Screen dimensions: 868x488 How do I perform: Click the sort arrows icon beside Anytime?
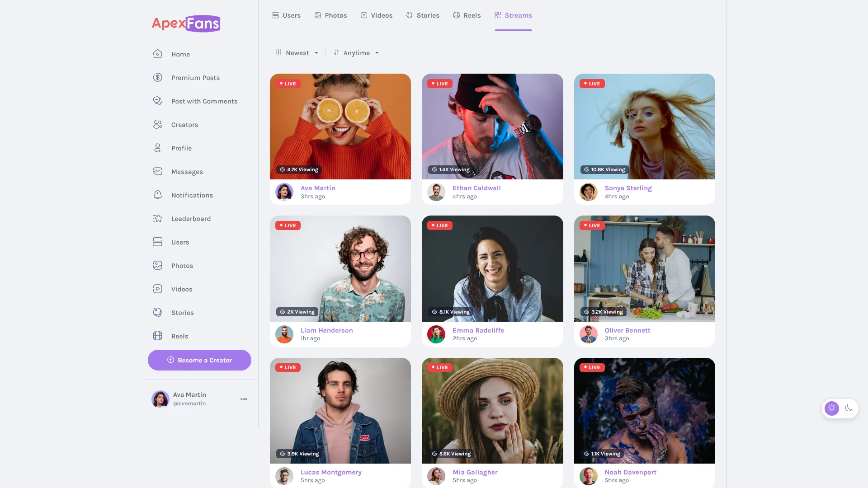click(x=336, y=52)
